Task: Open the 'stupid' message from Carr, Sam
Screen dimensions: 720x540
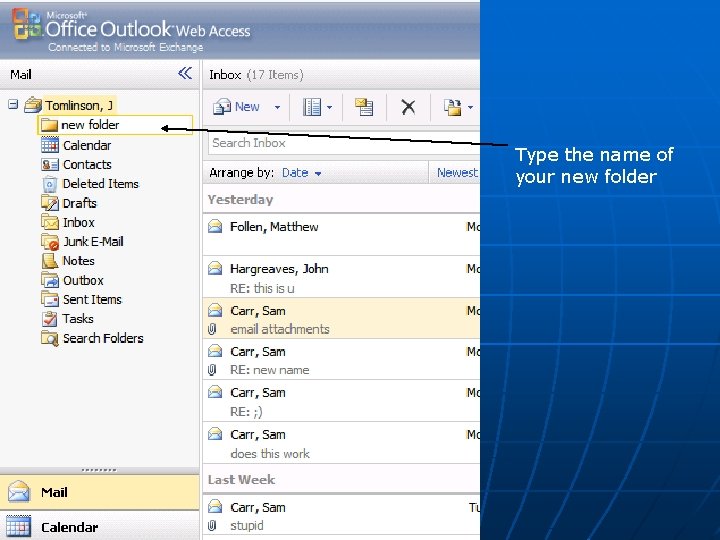Action: [x=341, y=515]
